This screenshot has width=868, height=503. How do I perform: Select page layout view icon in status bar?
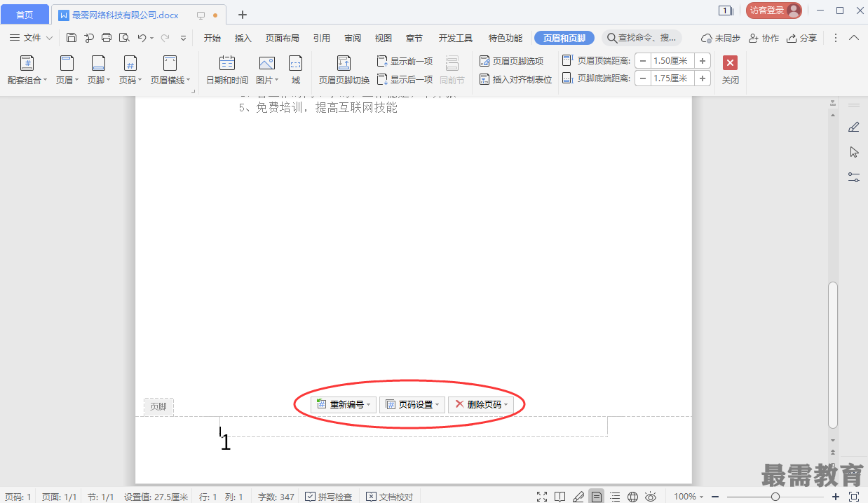[x=596, y=497]
